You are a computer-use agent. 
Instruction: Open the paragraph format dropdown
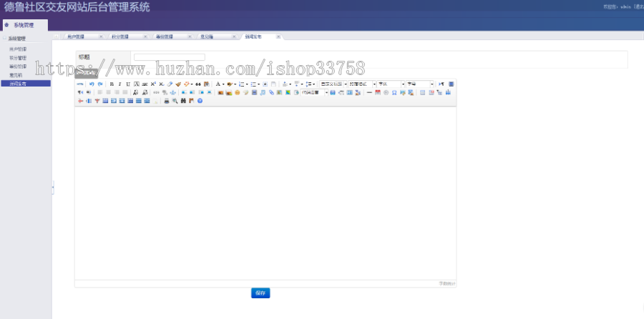pos(362,84)
